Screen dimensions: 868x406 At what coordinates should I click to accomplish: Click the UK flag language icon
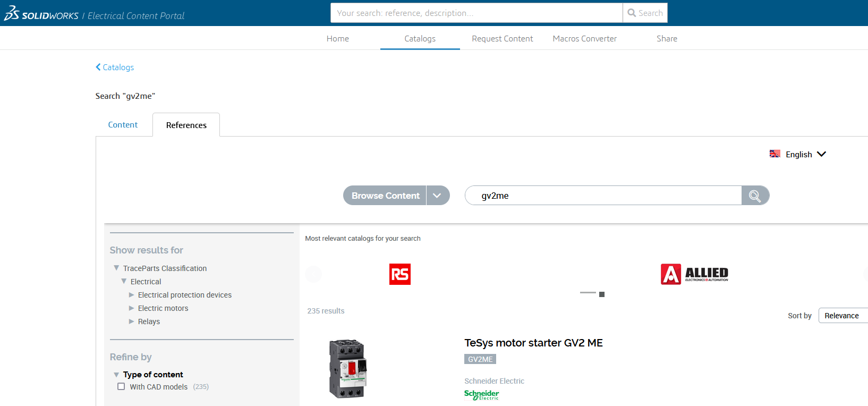point(775,154)
